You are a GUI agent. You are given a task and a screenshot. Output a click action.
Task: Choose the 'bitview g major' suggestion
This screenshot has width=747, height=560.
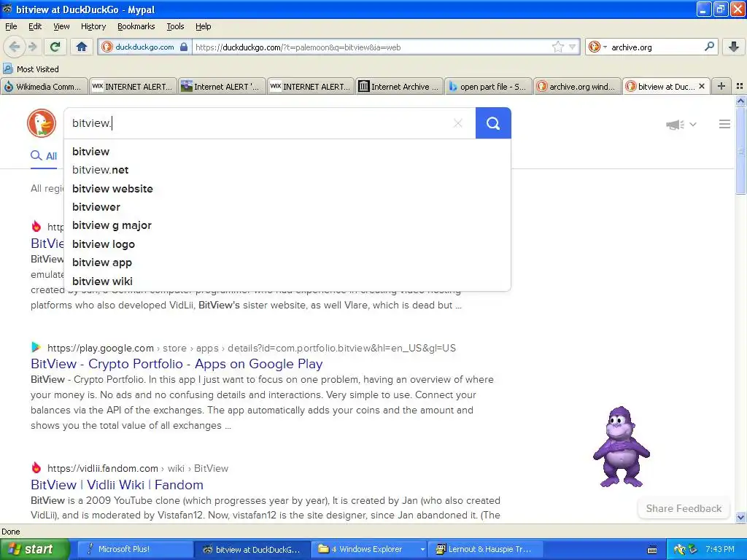[x=287, y=226]
